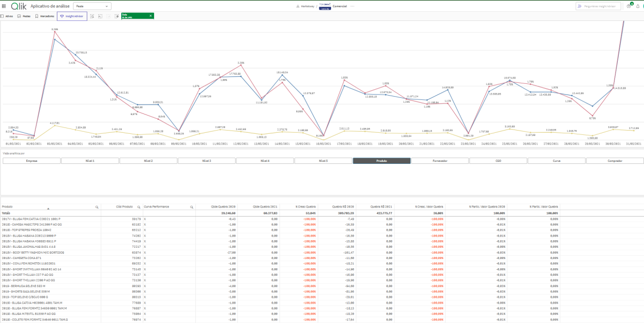Open the Ativos assets panel

coord(6,16)
